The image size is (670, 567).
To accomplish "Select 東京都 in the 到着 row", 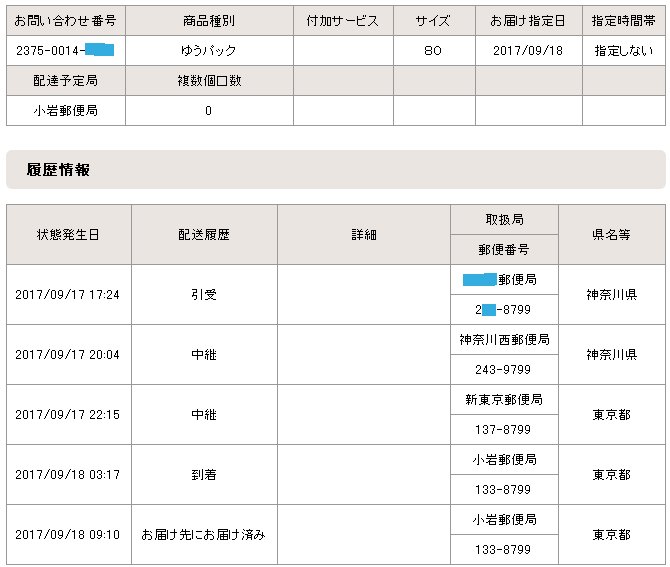I will (x=612, y=475).
